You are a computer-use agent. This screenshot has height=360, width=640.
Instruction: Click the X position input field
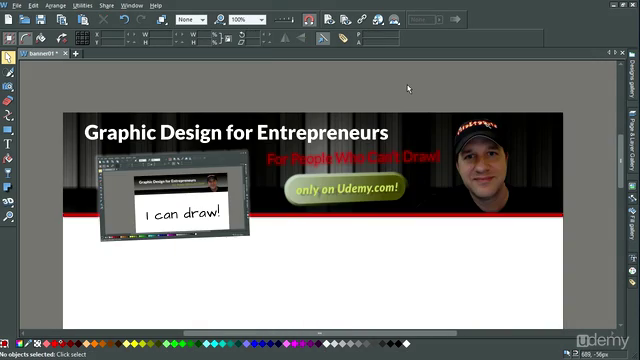tap(113, 35)
